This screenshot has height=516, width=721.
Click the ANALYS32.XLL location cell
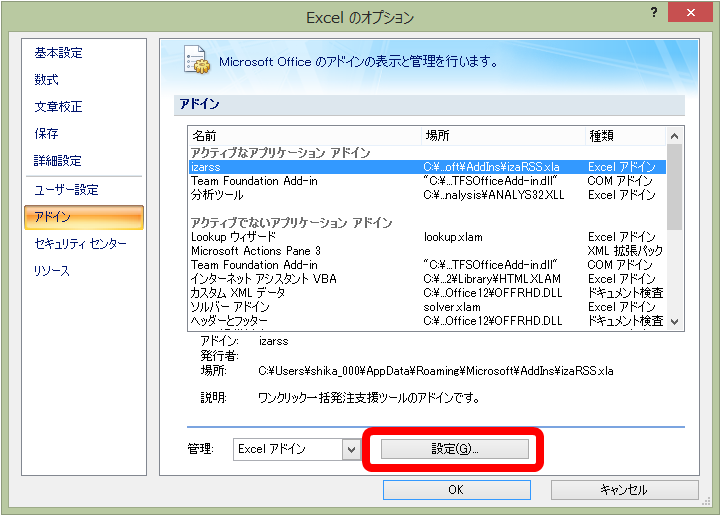[x=493, y=195]
